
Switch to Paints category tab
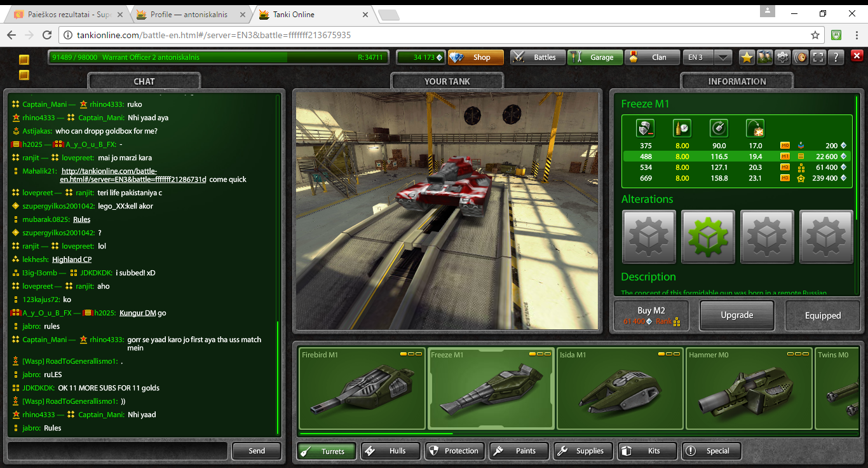(519, 451)
